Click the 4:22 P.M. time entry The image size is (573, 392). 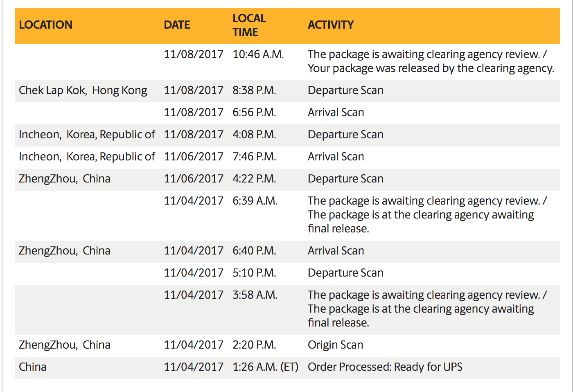point(254,179)
